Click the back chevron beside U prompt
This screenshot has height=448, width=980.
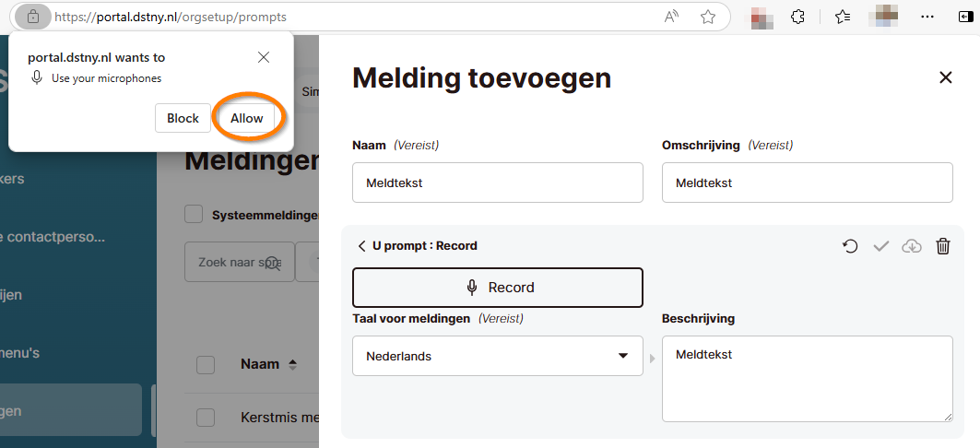[361, 246]
